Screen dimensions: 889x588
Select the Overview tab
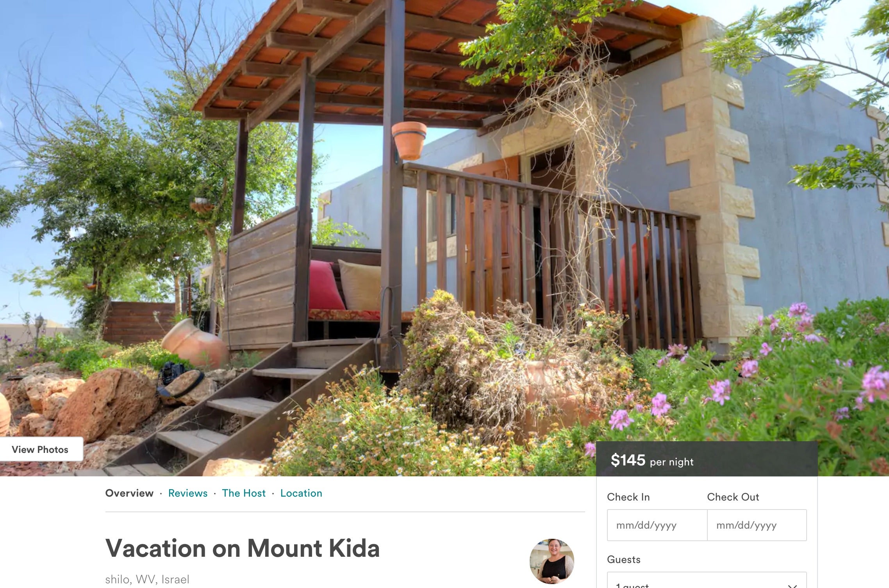pos(129,493)
